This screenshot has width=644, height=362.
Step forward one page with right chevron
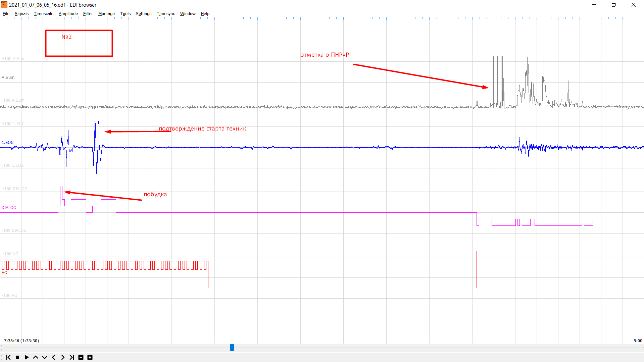tap(63, 357)
